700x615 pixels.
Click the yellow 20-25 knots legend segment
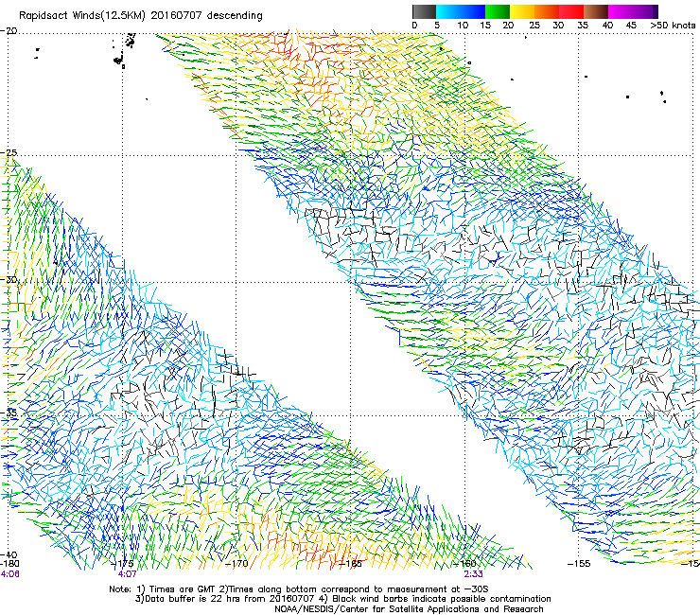point(522,11)
